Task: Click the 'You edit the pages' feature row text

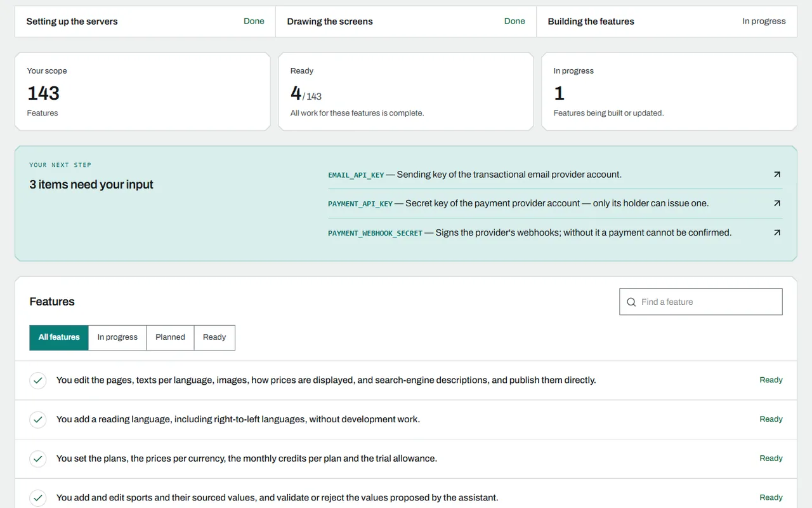Action: (326, 380)
